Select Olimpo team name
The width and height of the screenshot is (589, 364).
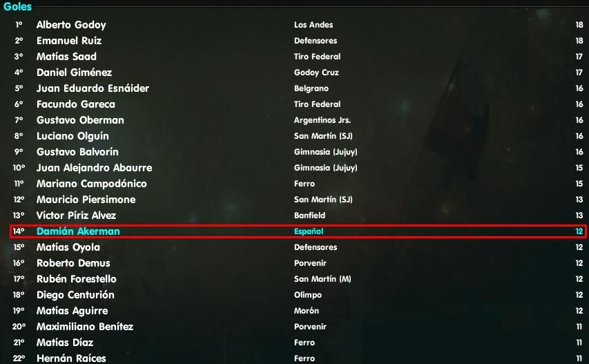coord(308,295)
